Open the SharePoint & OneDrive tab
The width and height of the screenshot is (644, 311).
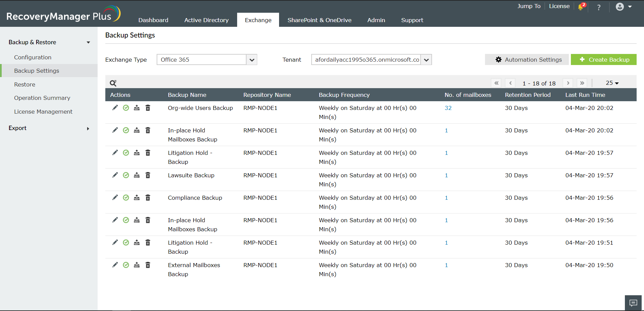point(319,20)
